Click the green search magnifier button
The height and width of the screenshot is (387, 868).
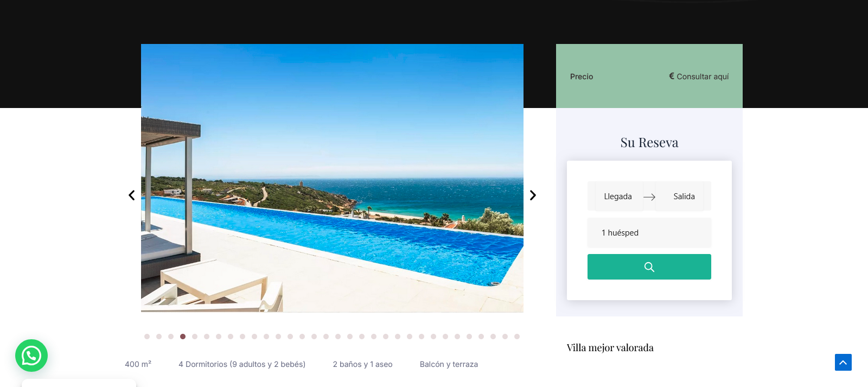point(649,267)
